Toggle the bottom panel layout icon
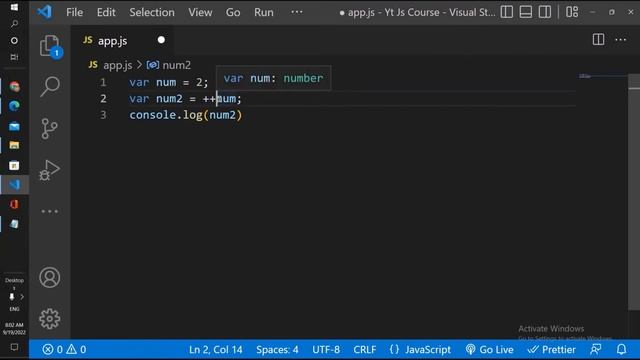 tap(526, 12)
